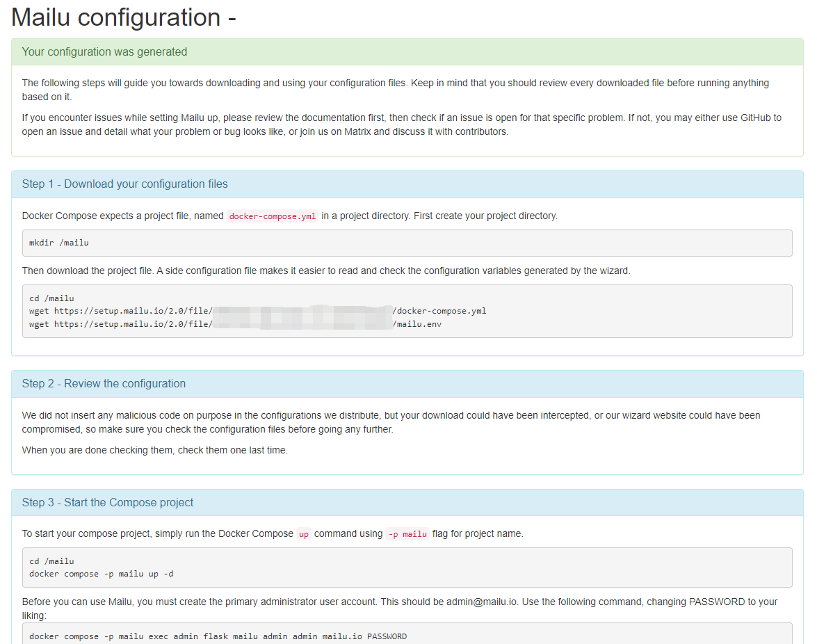Click the 'Step 3 - Start the Compose project' header

[x=107, y=502]
